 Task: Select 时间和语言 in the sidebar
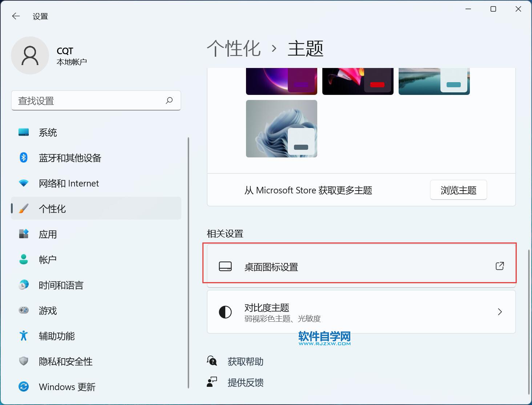coord(96,285)
